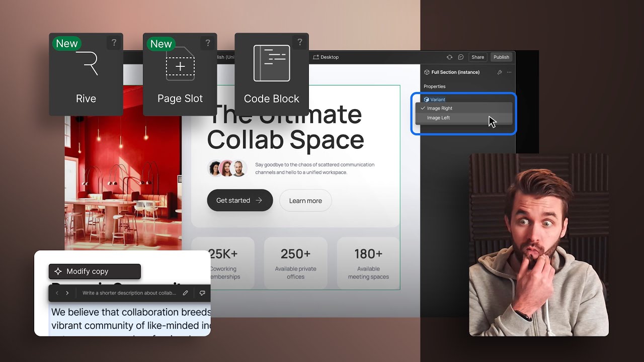Click the pencil edit icon in prompt bar
This screenshot has height=362, width=644.
186,293
